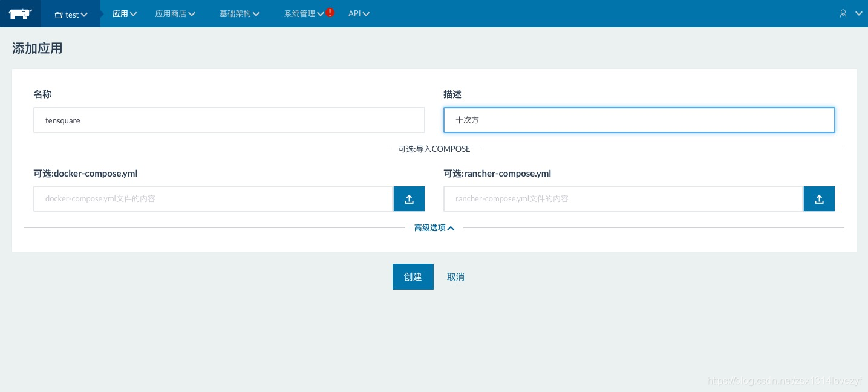
Task: Click the 取消 link
Action: pyautogui.click(x=455, y=276)
